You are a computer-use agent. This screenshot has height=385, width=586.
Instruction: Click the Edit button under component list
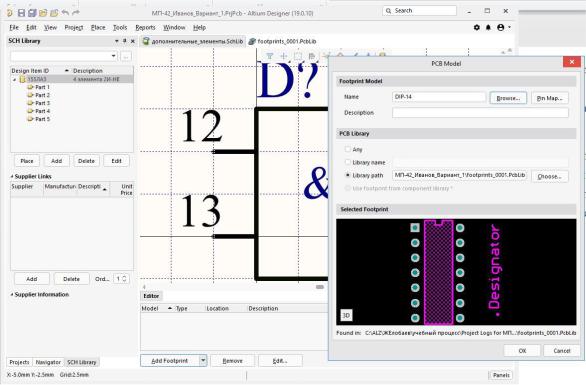[116, 161]
